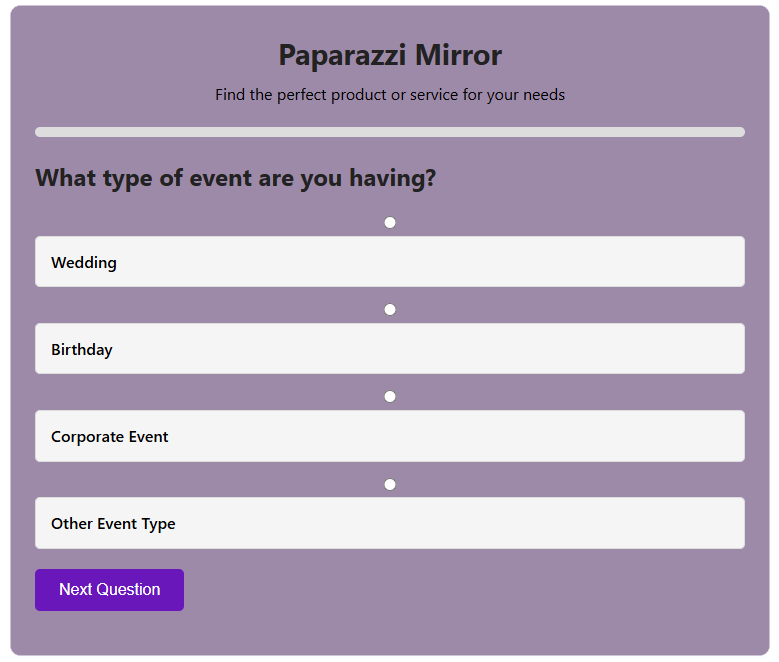Image resolution: width=779 pixels, height=662 pixels.
Task: Click the quiz progress bar
Action: 390,132
